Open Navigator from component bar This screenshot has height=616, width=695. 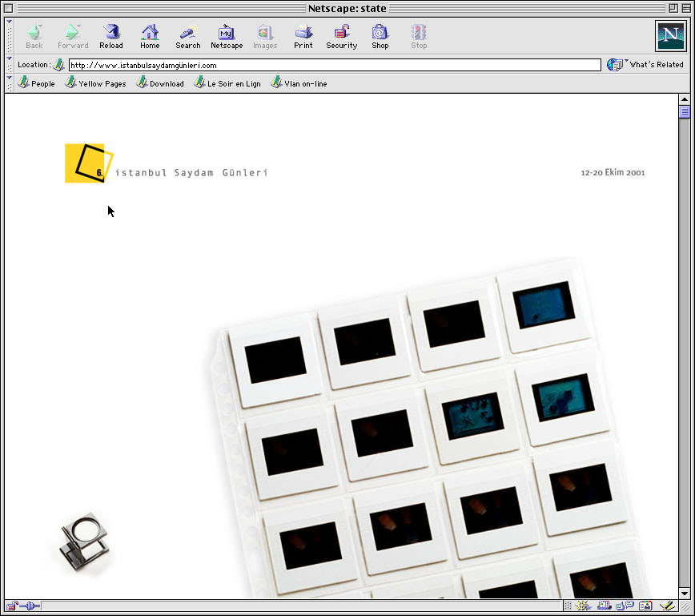pyautogui.click(x=584, y=606)
